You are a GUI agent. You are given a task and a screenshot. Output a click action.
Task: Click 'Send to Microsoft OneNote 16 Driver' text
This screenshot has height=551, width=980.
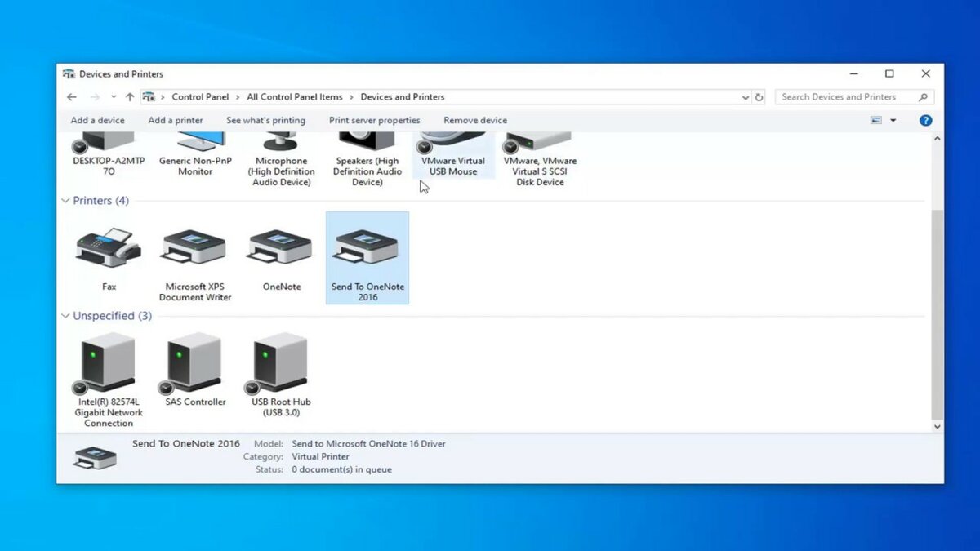368,443
